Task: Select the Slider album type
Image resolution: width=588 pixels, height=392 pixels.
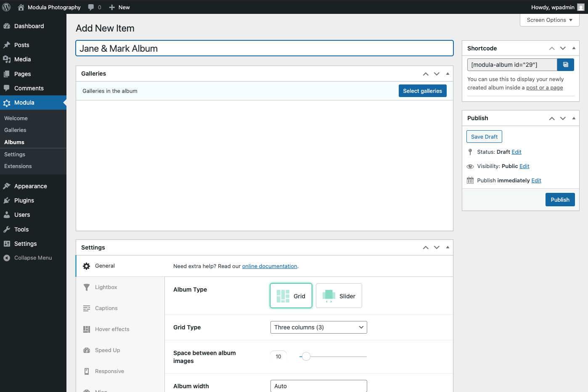Action: 339,296
